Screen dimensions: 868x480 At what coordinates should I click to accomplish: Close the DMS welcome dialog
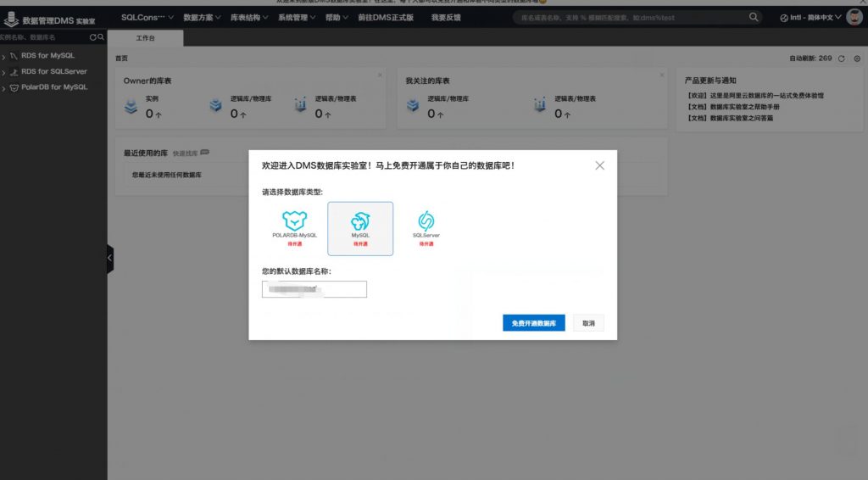tap(599, 165)
